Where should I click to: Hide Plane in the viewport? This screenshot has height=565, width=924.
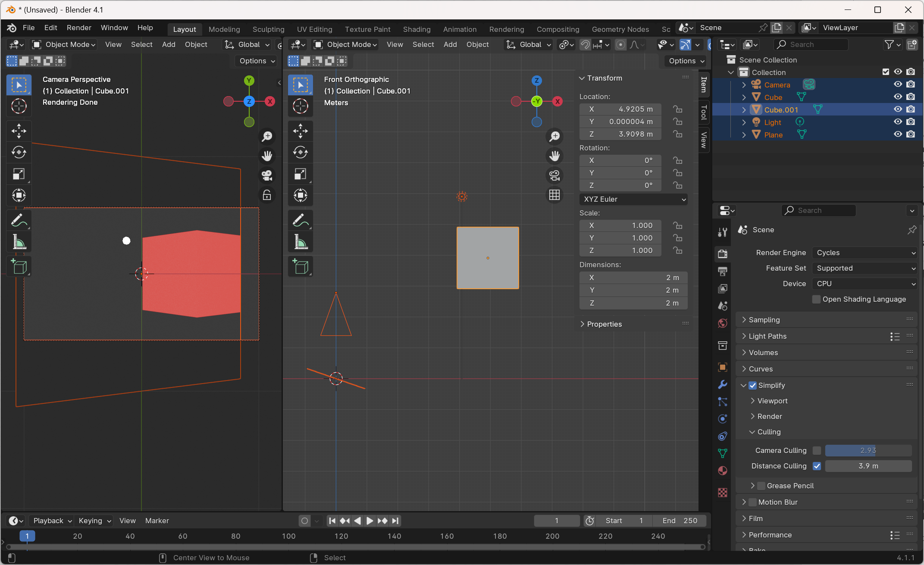898,134
